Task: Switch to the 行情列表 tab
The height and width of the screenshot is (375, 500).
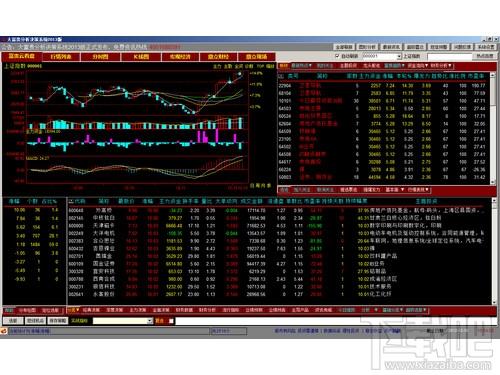Action: pyautogui.click(x=61, y=57)
